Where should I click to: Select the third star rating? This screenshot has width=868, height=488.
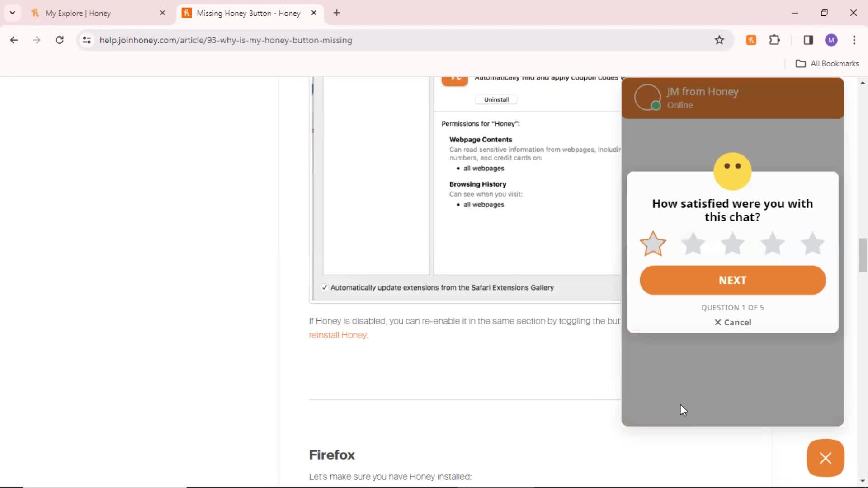click(x=732, y=244)
